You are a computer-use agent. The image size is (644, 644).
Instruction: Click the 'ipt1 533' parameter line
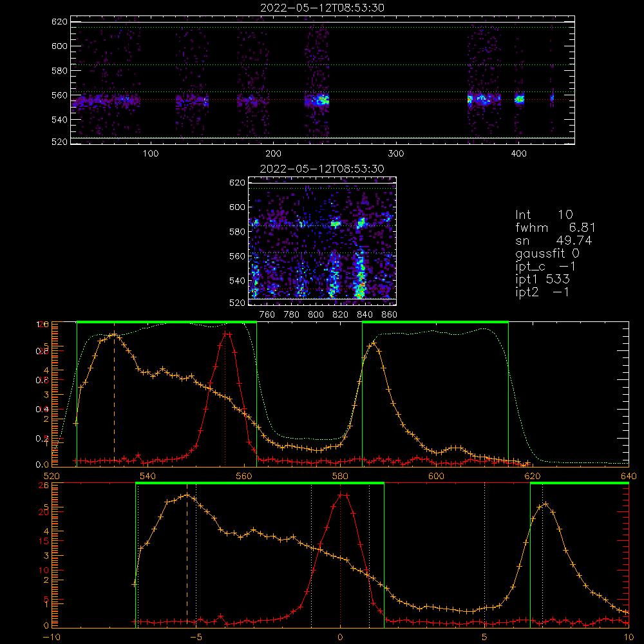click(x=542, y=279)
